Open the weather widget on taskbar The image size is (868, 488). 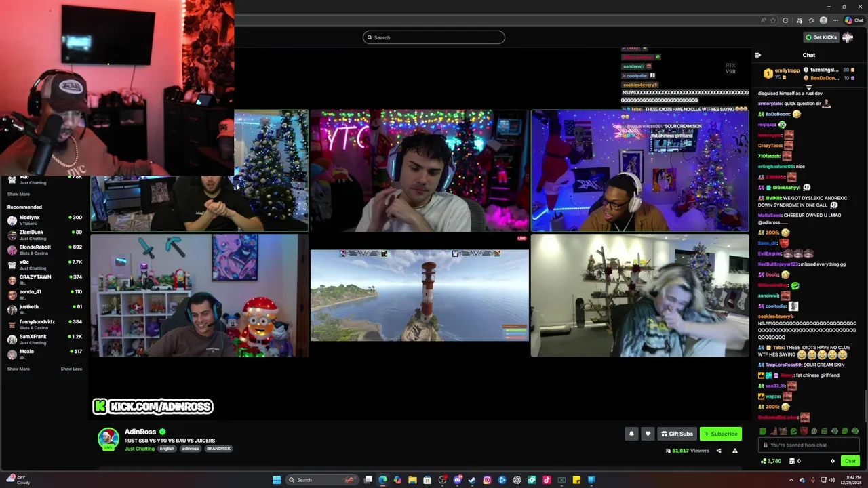[x=18, y=480]
